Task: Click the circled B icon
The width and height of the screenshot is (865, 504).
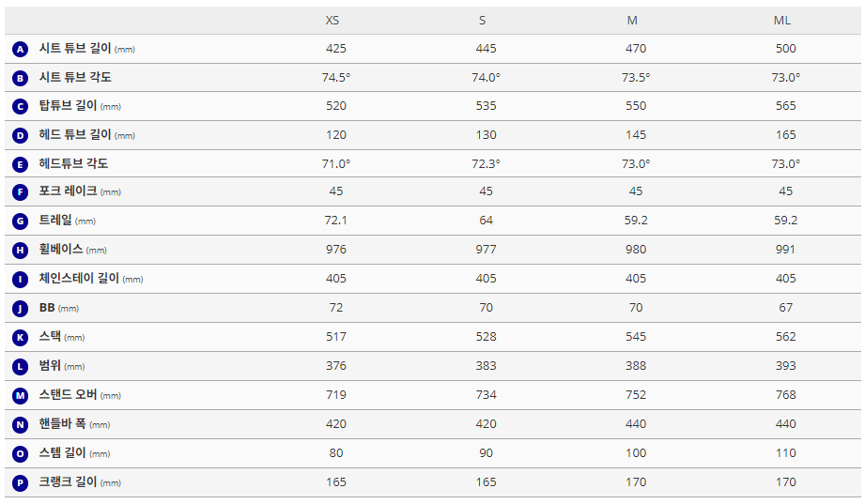Action: coord(21,78)
